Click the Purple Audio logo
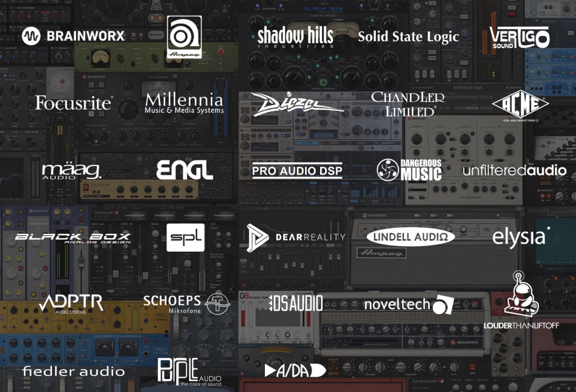Screen dimensions: 576x392 click(x=190, y=372)
